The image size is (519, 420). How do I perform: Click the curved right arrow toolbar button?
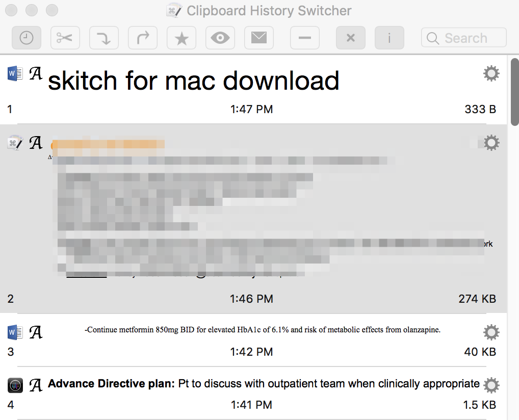(x=143, y=38)
